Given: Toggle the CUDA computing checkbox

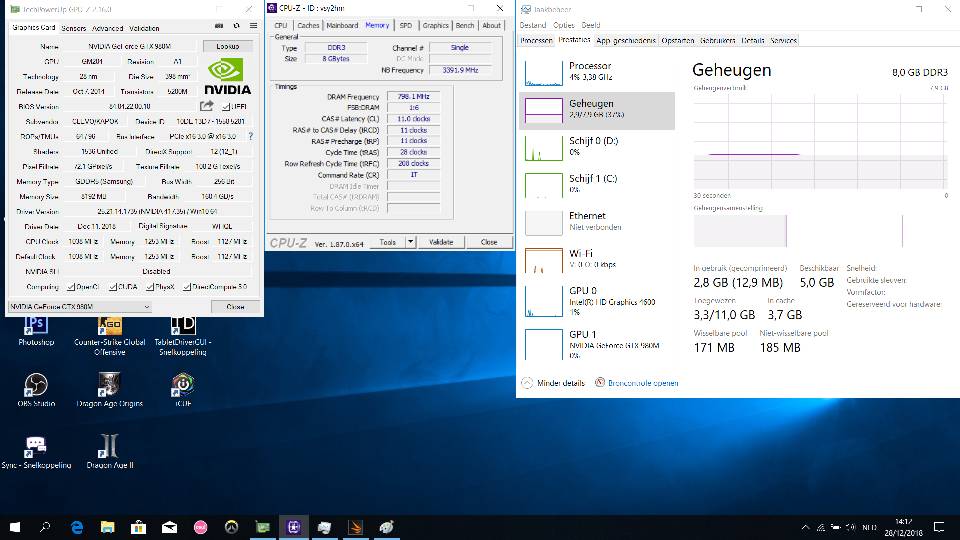Looking at the screenshot, I should [x=113, y=287].
